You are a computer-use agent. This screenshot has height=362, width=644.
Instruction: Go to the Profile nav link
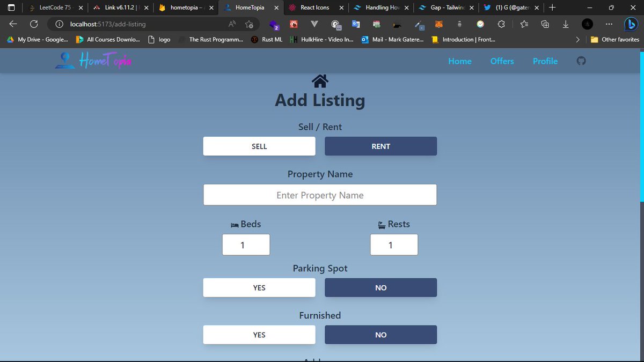[x=545, y=61]
